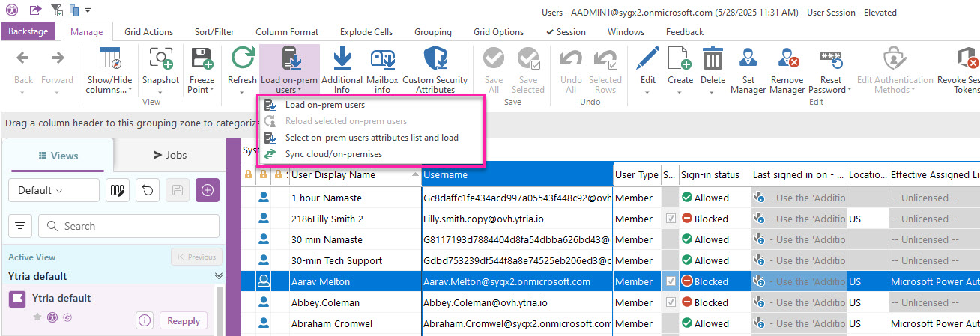Click the info icon beside Reapply
This screenshot has height=336, width=980.
point(145,321)
